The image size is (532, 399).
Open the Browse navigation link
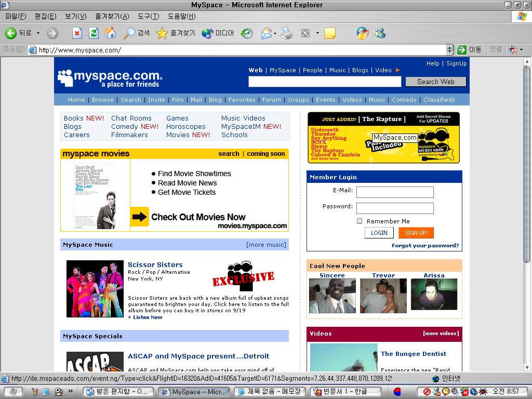pos(102,100)
